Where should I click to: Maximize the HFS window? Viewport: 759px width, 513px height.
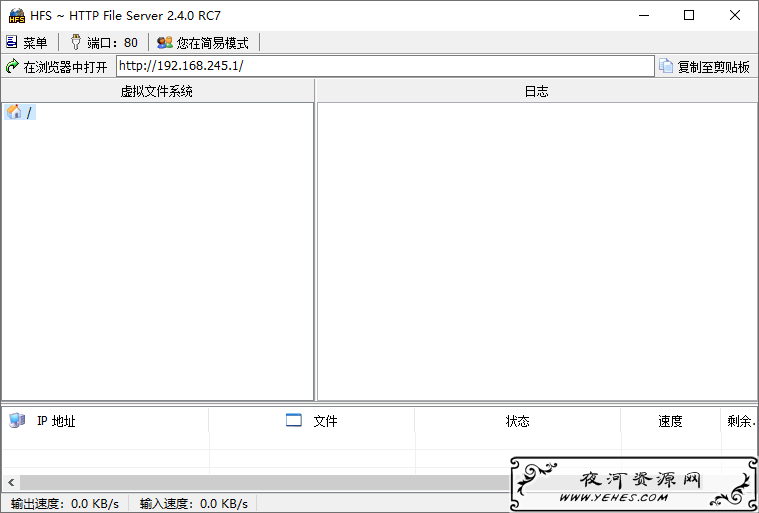point(689,15)
